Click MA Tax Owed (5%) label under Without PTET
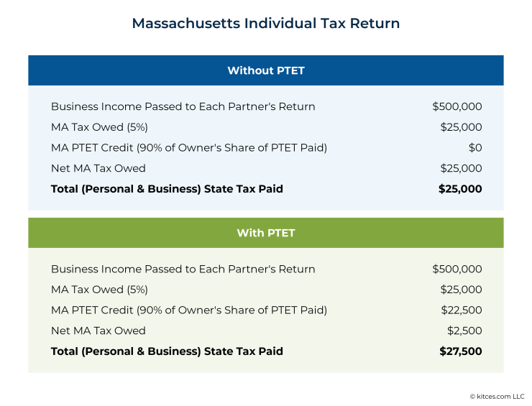The height and width of the screenshot is (406, 532). coord(99,127)
